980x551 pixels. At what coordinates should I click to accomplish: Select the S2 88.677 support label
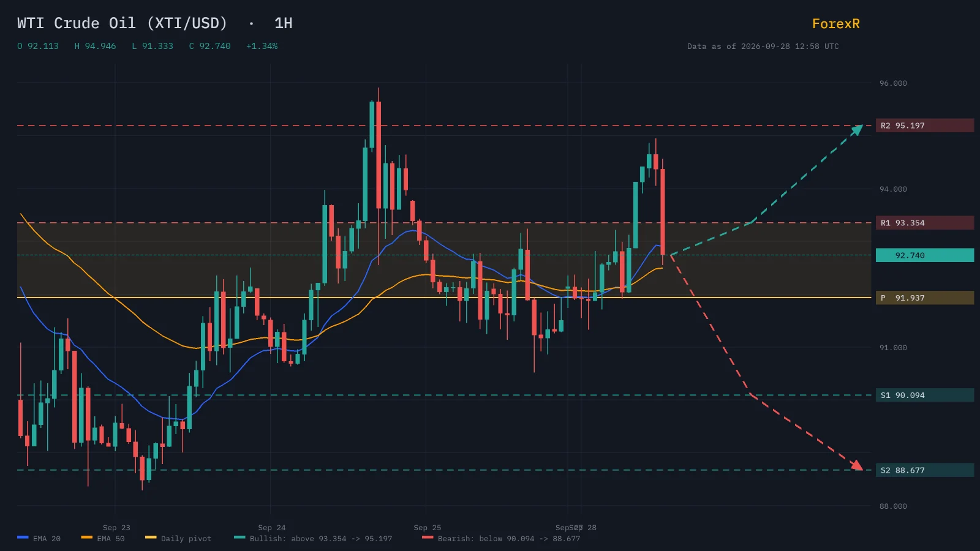pyautogui.click(x=924, y=470)
